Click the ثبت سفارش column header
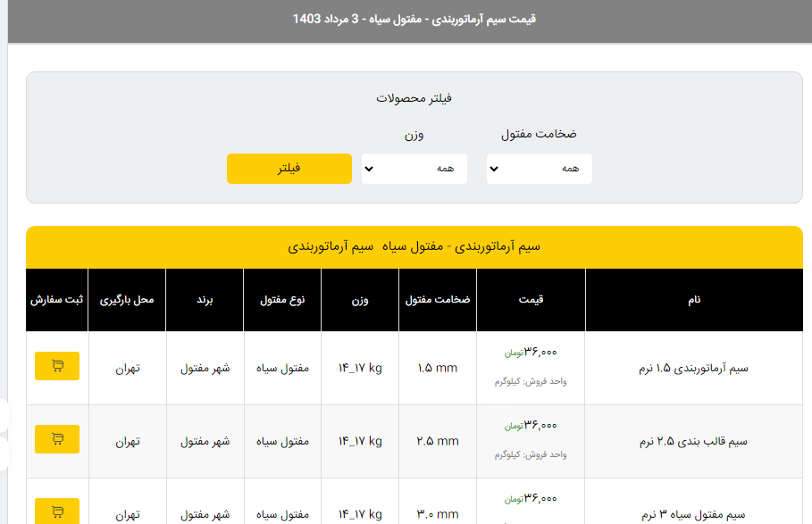Image resolution: width=812 pixels, height=524 pixels. click(57, 300)
